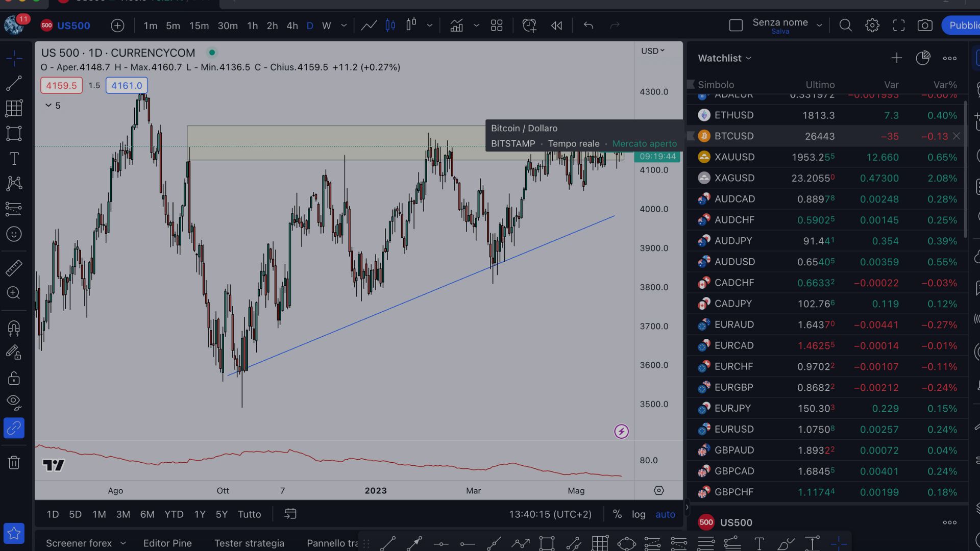
Task: Open the watchlist more options menu
Action: pyautogui.click(x=950, y=58)
